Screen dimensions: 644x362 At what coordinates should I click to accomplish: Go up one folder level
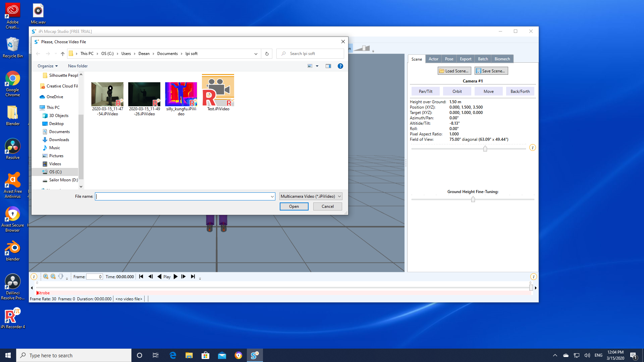point(63,54)
